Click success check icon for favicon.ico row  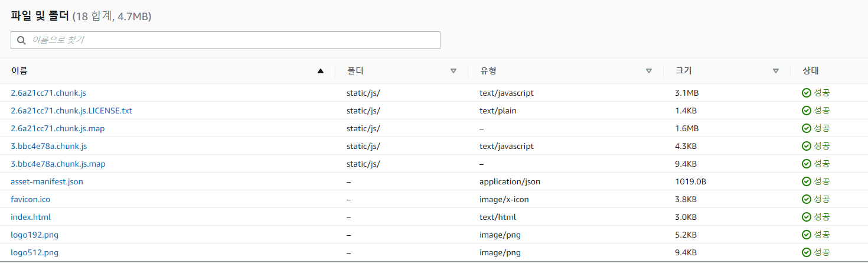(806, 199)
